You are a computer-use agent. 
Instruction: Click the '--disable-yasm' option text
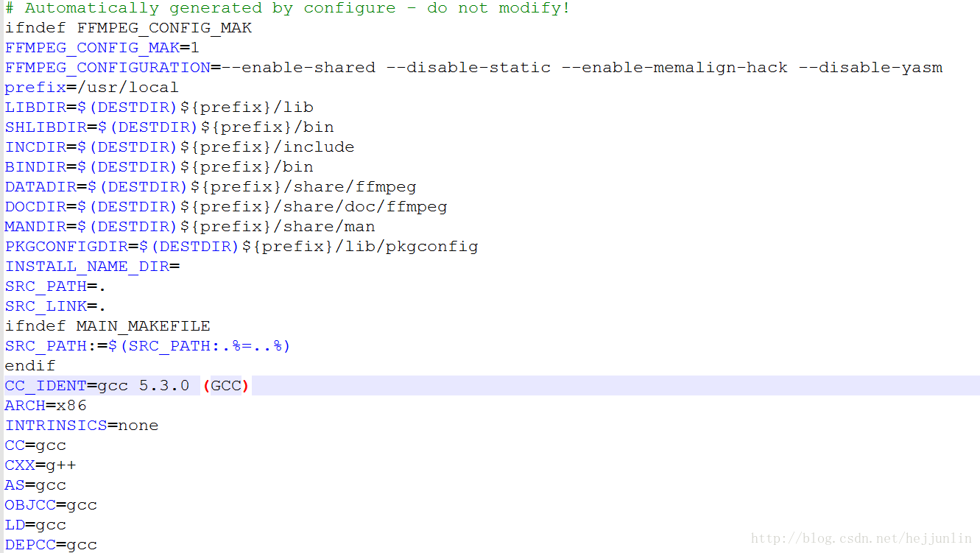point(870,68)
